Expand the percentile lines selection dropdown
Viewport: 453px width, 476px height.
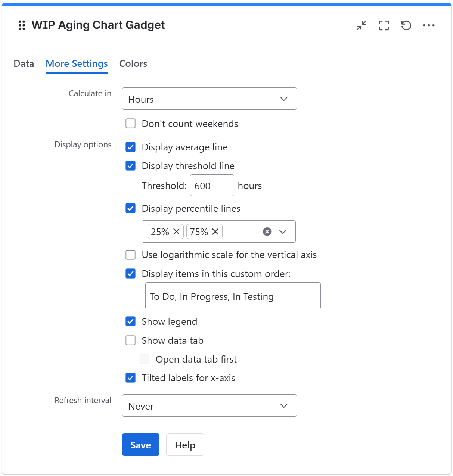pyautogui.click(x=283, y=231)
